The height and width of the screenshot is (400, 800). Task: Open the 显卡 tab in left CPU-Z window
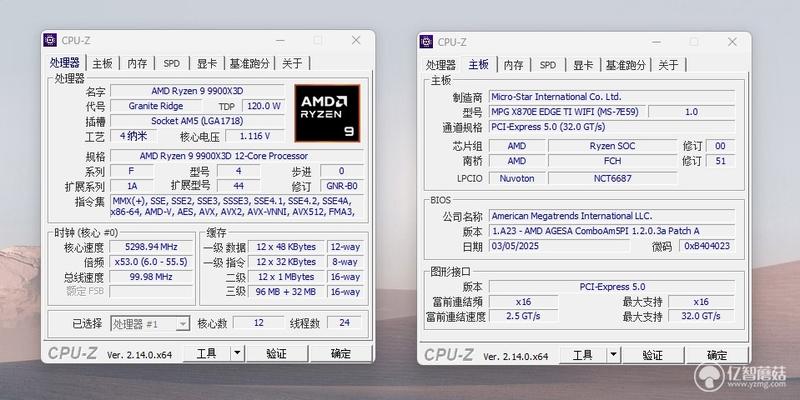pos(207,63)
